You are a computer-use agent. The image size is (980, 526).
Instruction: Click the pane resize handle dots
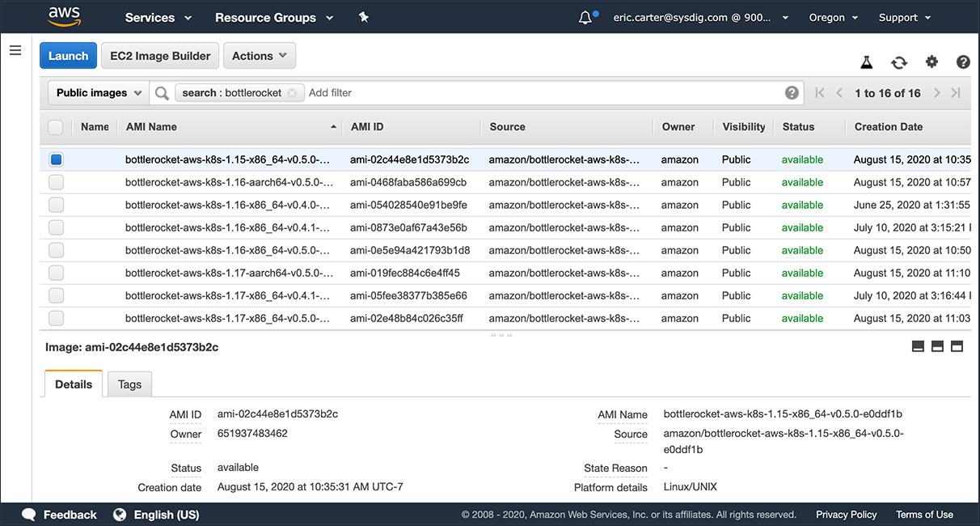tap(501, 334)
